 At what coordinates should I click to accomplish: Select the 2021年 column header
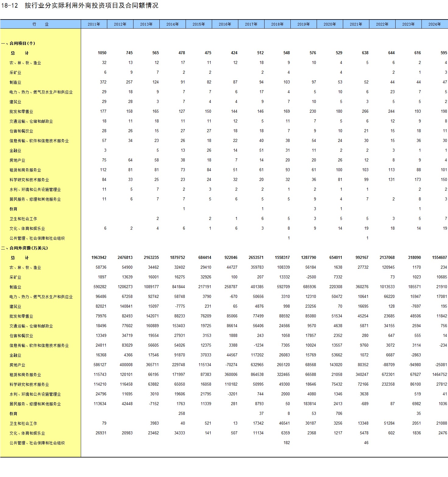356,24
